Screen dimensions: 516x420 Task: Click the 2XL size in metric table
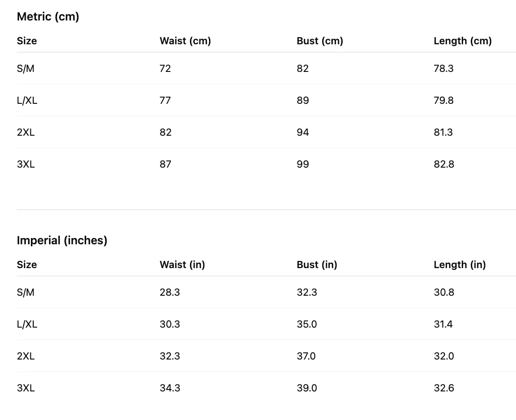click(26, 132)
